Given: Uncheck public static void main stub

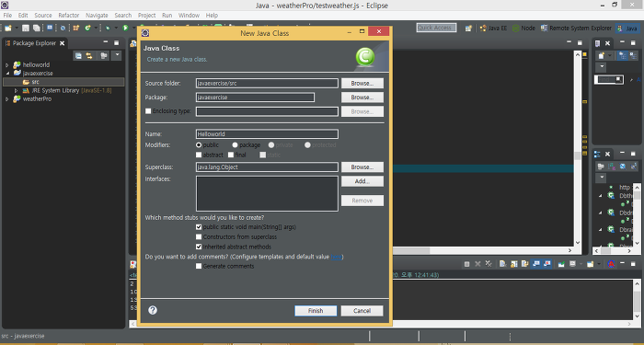Looking at the screenshot, I should coord(199,226).
